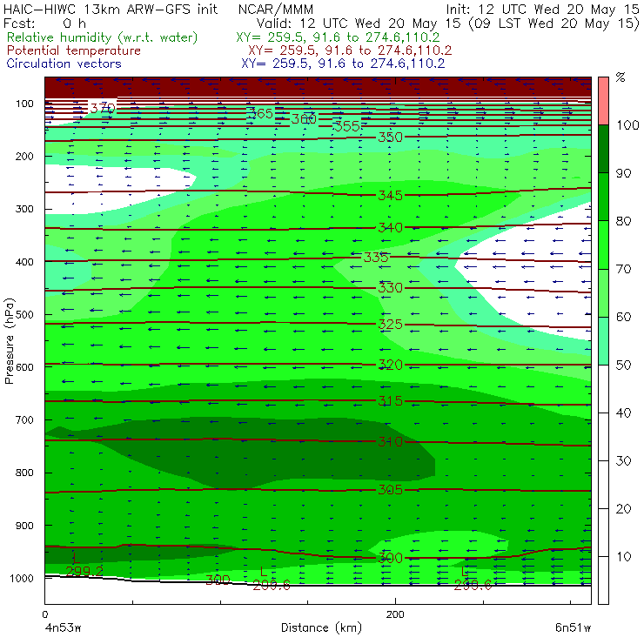
Task: Click the '325' potential temperature contour label
Action: click(390, 325)
